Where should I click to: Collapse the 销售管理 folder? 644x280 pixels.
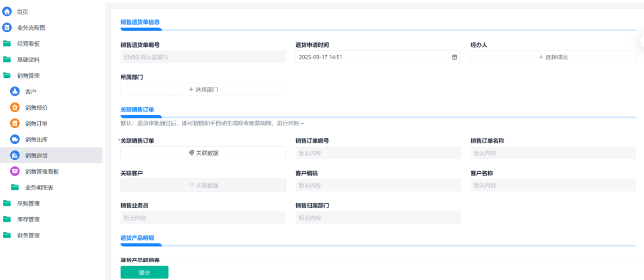(7, 76)
